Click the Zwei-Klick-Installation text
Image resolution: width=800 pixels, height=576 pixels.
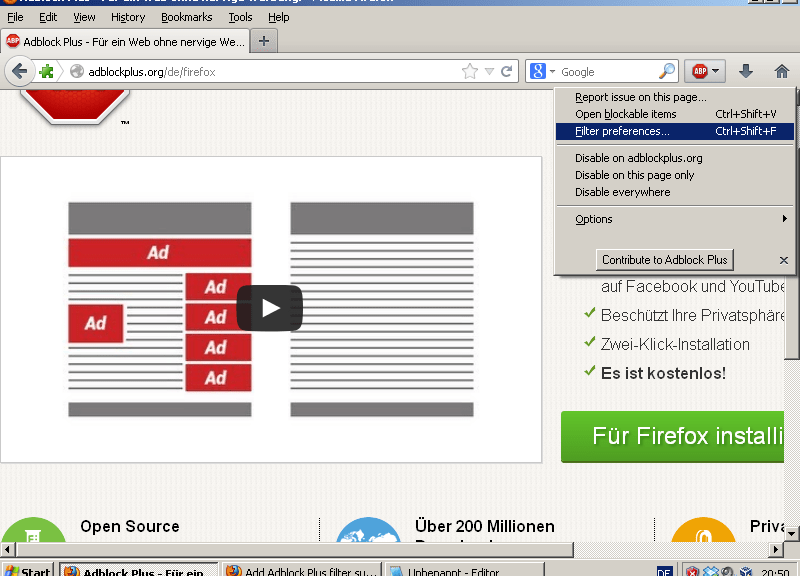pyautogui.click(x=675, y=344)
